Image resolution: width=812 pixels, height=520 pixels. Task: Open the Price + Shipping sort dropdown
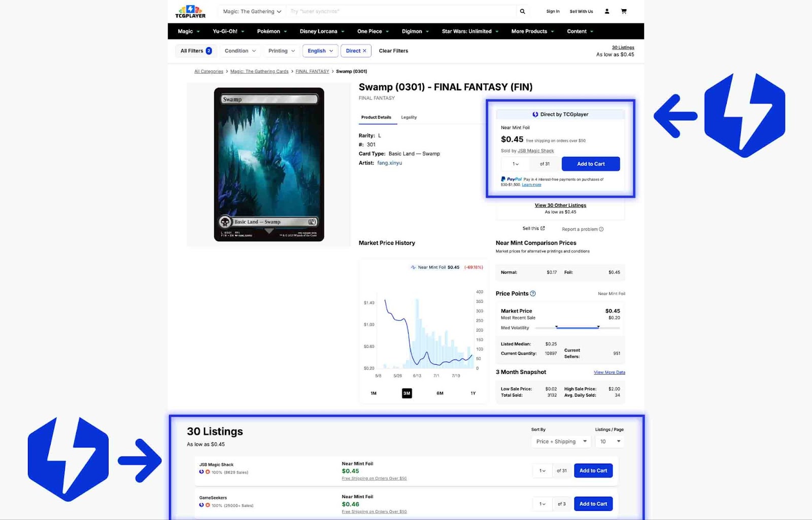point(561,441)
